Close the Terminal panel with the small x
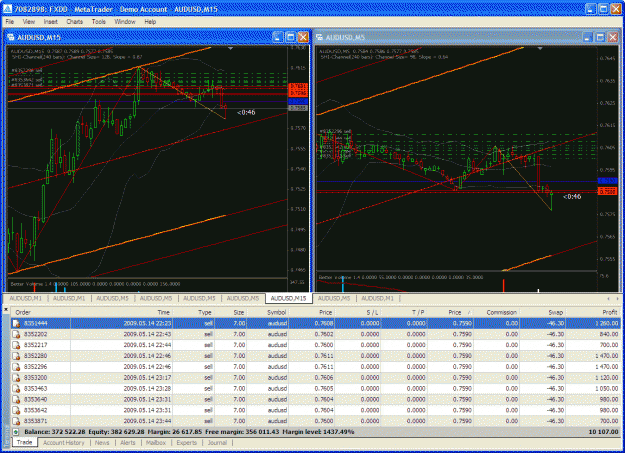Image resolution: width=625 pixels, height=453 pixels. [x=6, y=309]
